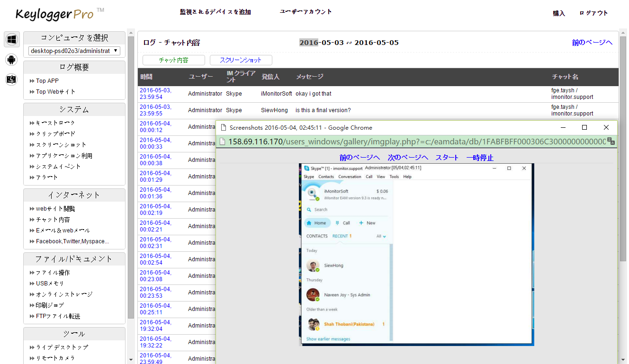The height and width of the screenshot is (364, 629).
Task: Open アプリケーション利用 log
Action: pos(64,156)
